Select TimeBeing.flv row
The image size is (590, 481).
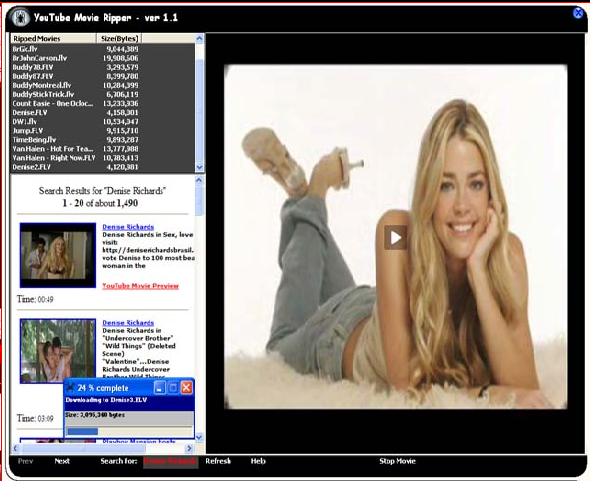102,139
